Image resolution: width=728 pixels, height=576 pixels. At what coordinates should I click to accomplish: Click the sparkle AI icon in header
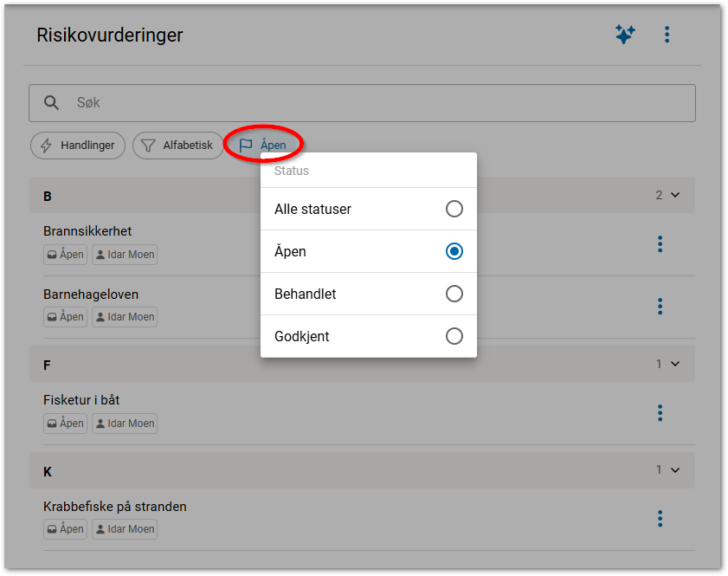624,35
